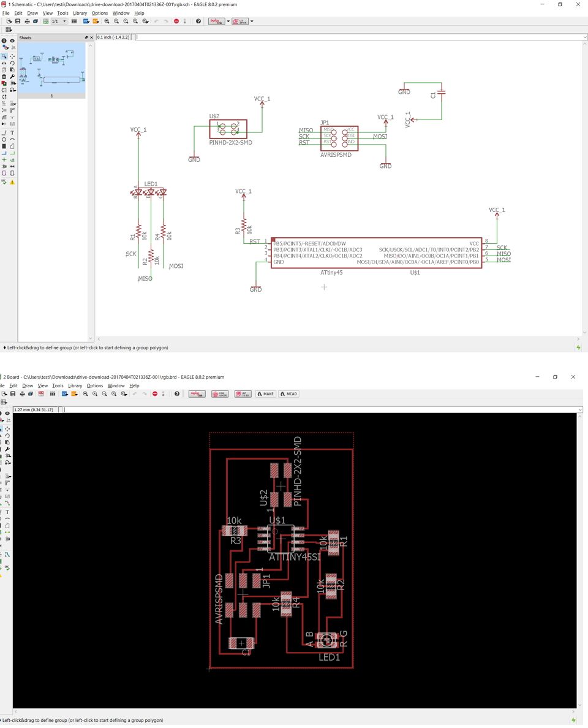Save the schematic with the floppy icon

coord(18,21)
